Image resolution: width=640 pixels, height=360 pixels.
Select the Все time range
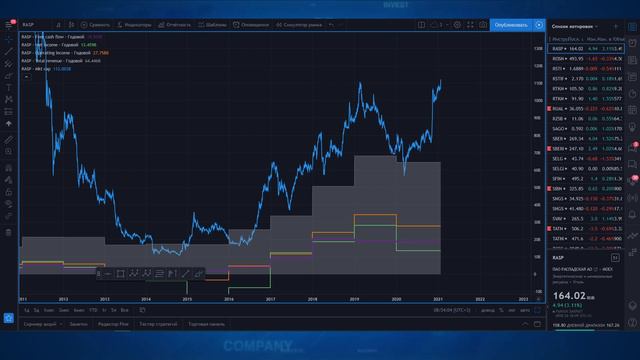point(124,310)
